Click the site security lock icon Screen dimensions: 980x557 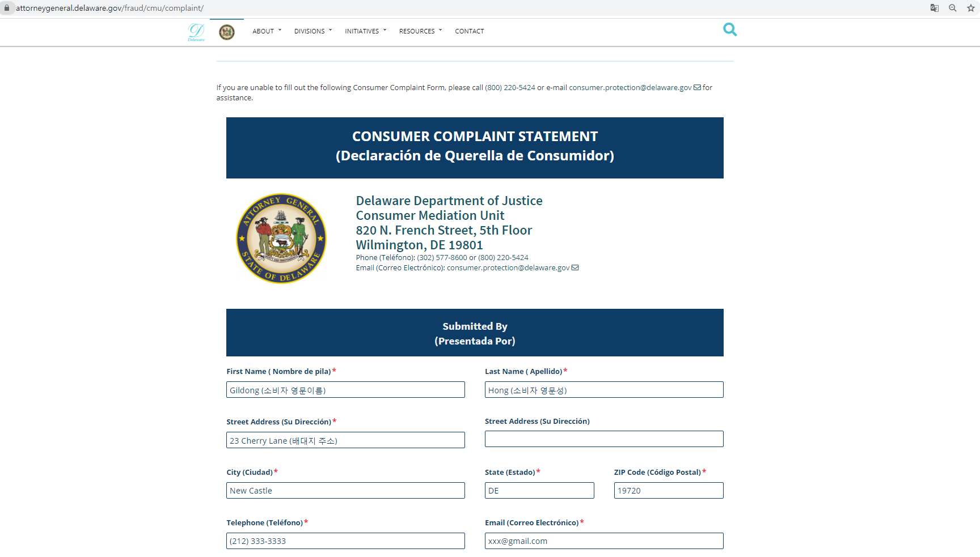click(7, 8)
